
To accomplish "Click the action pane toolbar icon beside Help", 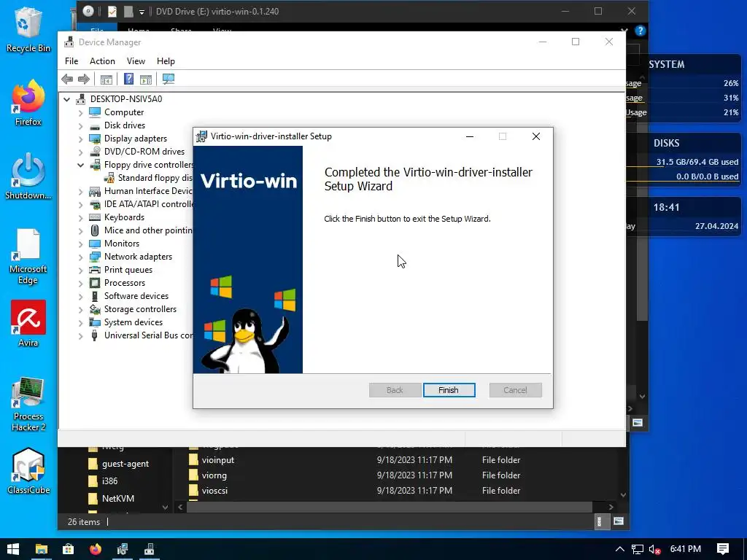I will (x=146, y=79).
